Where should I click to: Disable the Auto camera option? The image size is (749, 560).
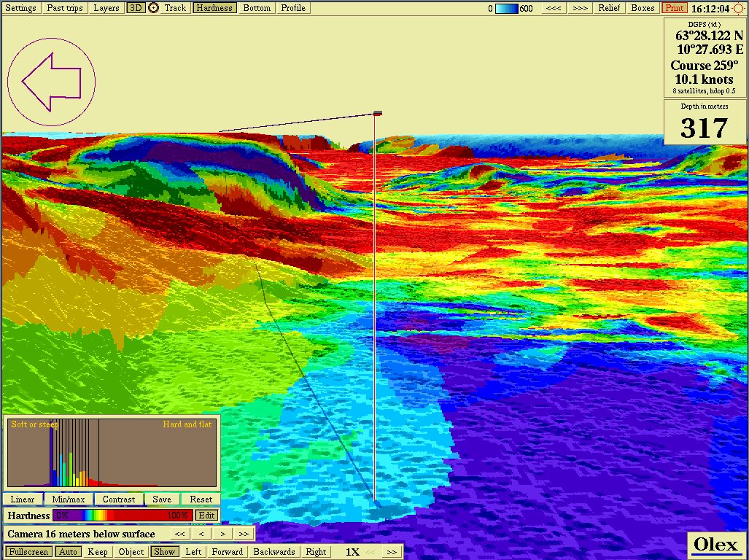[68, 552]
